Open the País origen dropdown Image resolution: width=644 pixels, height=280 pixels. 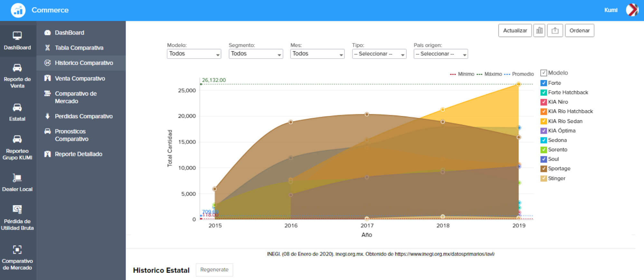(440, 54)
